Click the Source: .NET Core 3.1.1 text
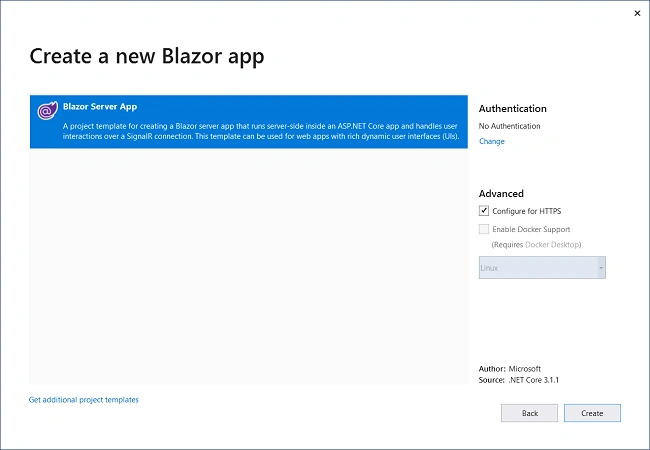 (x=519, y=380)
